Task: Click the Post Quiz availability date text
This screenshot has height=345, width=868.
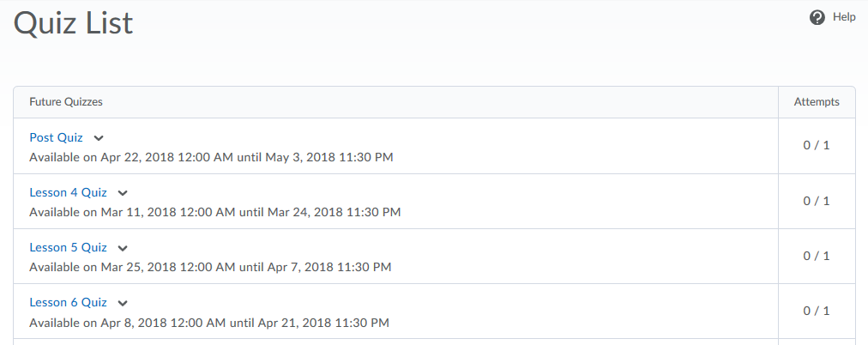Action: click(211, 158)
